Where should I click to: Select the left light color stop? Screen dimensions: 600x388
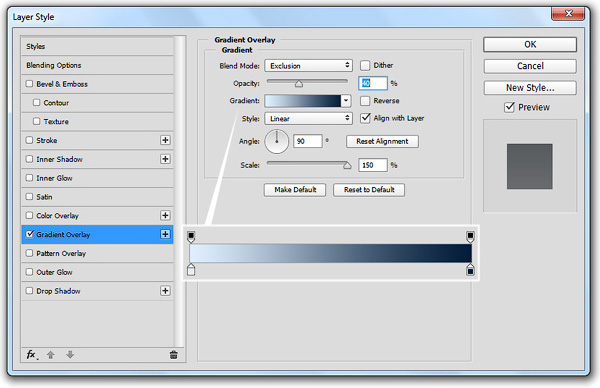[x=191, y=269]
